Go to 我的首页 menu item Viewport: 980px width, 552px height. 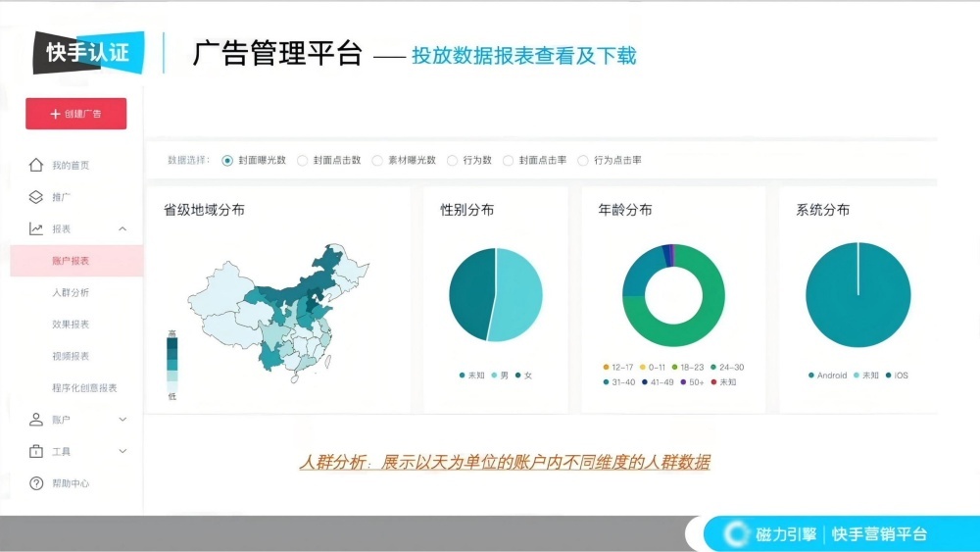[x=71, y=165]
